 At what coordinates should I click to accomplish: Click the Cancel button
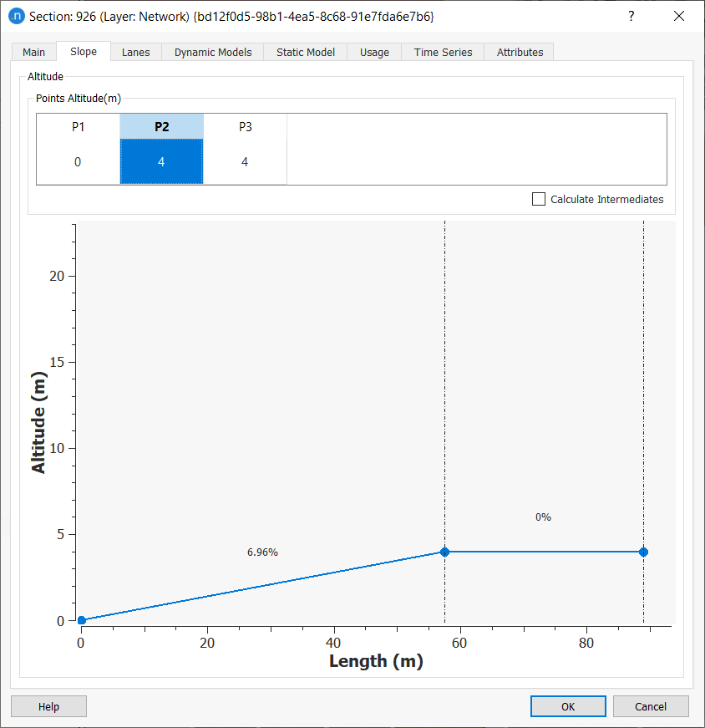(651, 706)
